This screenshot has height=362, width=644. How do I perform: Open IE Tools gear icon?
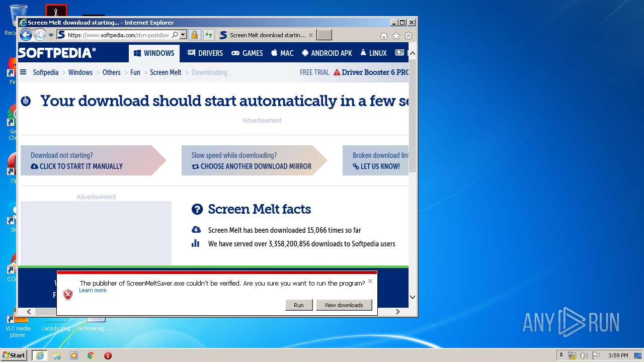point(409,36)
